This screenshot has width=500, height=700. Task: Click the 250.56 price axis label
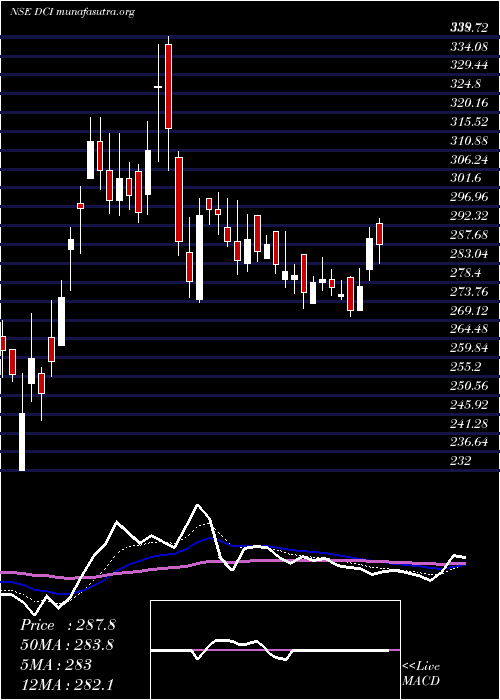tap(469, 385)
